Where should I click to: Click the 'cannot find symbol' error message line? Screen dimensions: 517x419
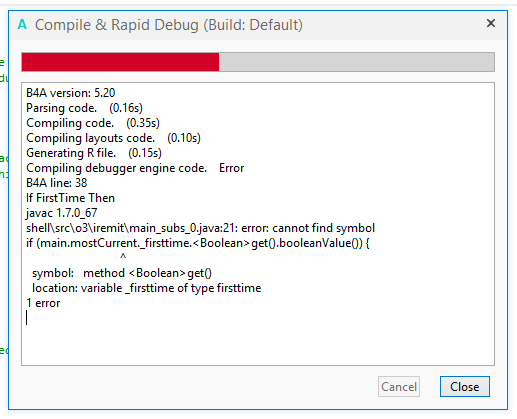[x=200, y=228]
